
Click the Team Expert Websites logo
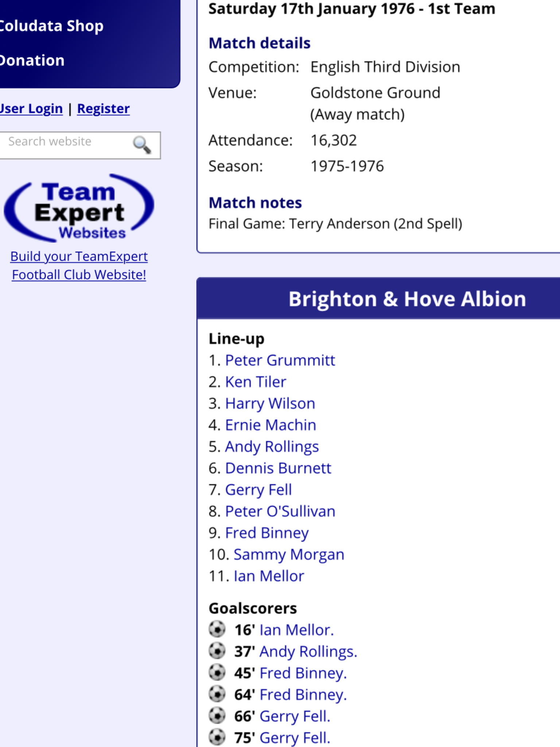[x=79, y=208]
